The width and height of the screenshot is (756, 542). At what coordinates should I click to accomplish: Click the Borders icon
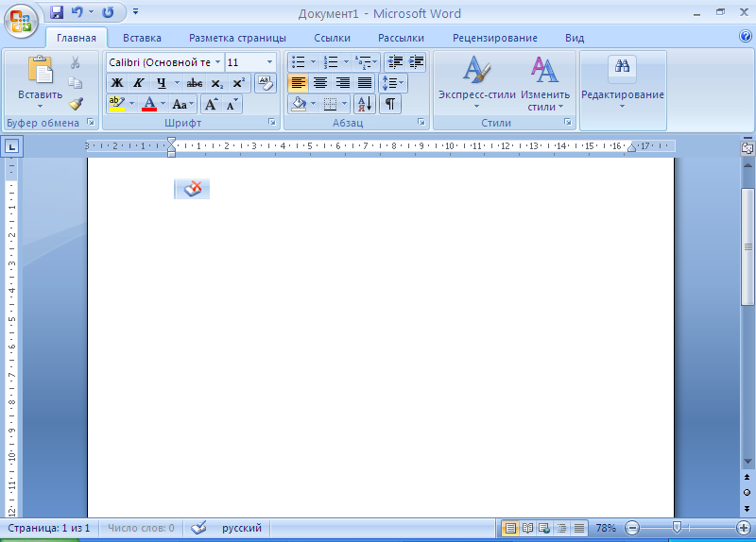[x=330, y=104]
